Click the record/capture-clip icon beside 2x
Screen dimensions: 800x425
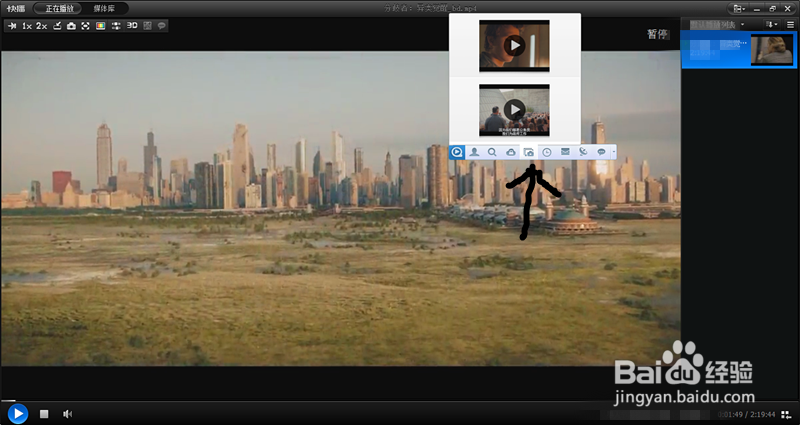pos(57,26)
